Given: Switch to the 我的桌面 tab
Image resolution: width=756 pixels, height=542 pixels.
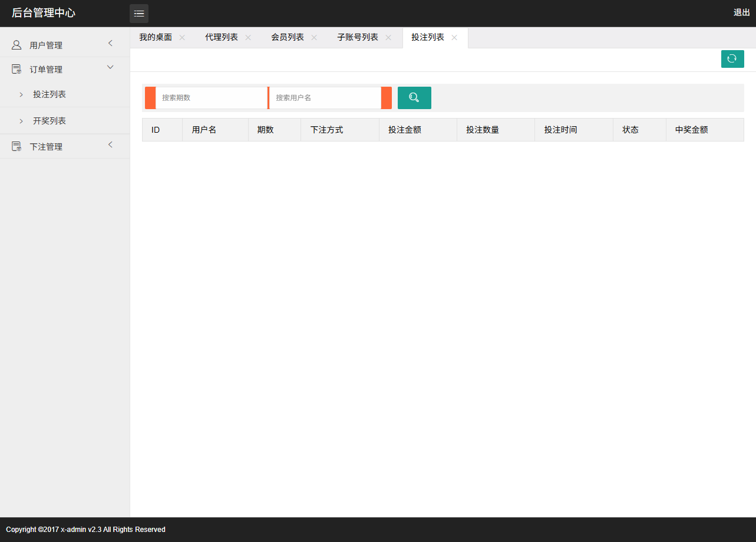Looking at the screenshot, I should tap(156, 38).
